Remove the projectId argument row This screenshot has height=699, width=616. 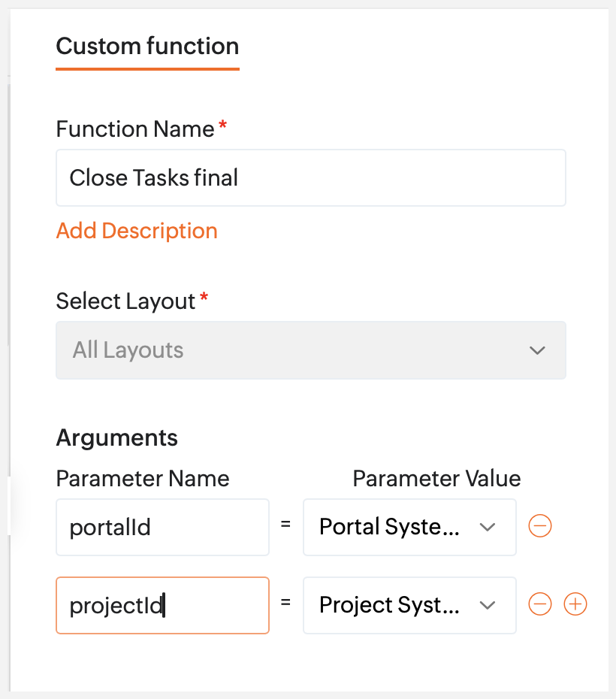pyautogui.click(x=540, y=604)
